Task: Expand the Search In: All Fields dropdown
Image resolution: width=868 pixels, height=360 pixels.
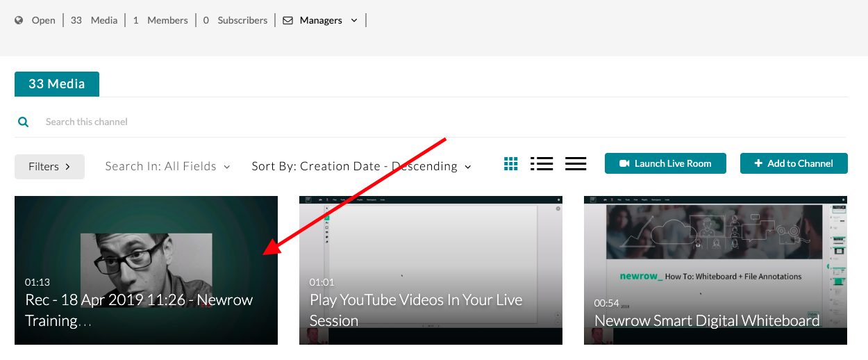Action: point(168,166)
